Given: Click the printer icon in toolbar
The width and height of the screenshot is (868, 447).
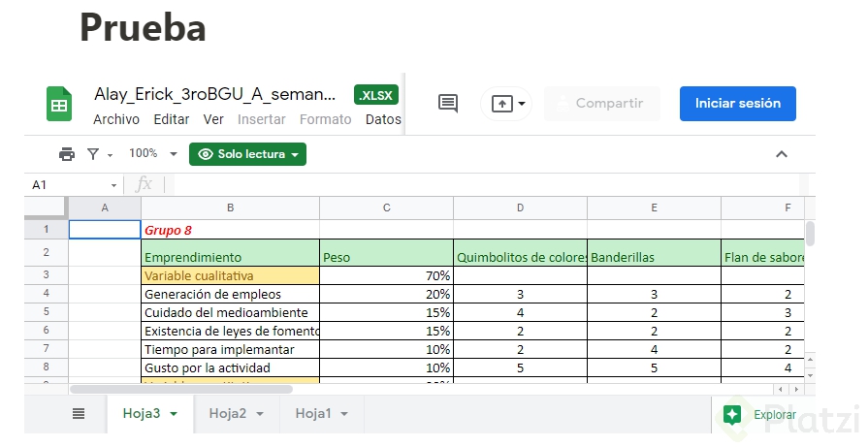Looking at the screenshot, I should [x=67, y=154].
